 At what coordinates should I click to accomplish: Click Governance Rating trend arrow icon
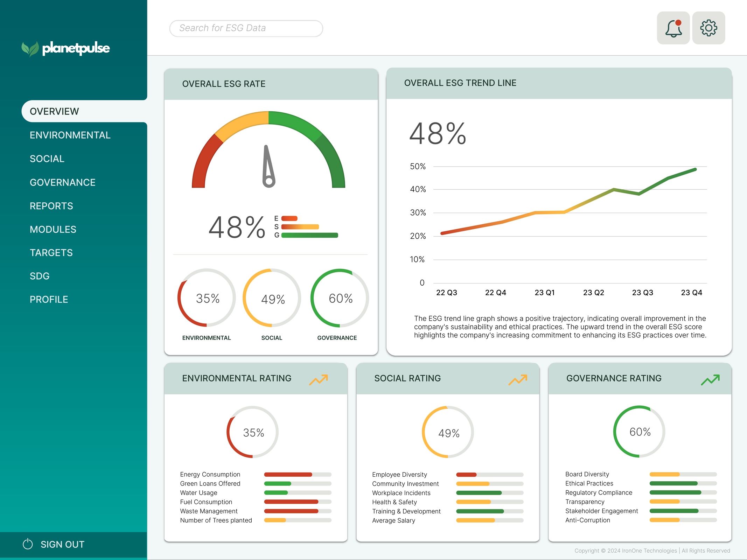pos(710,379)
